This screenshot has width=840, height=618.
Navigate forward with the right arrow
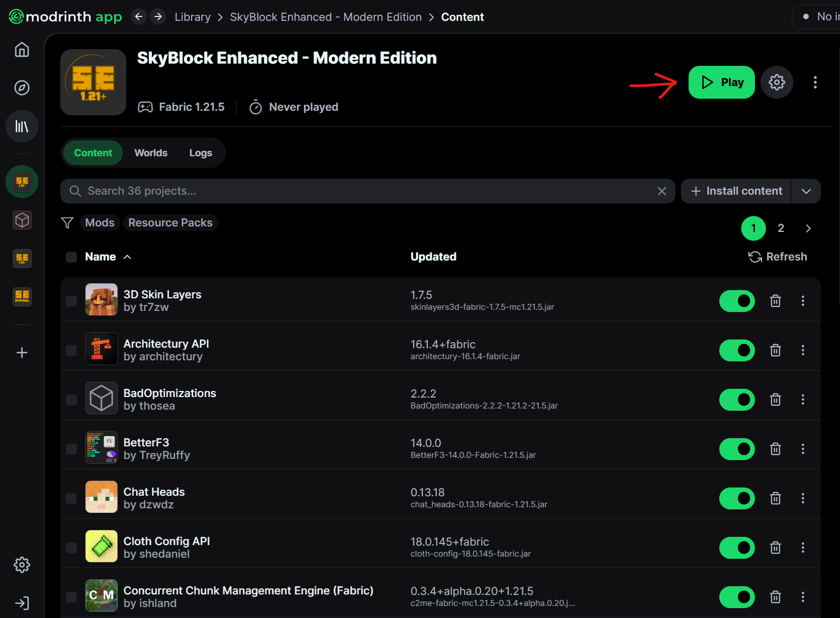[x=158, y=17]
